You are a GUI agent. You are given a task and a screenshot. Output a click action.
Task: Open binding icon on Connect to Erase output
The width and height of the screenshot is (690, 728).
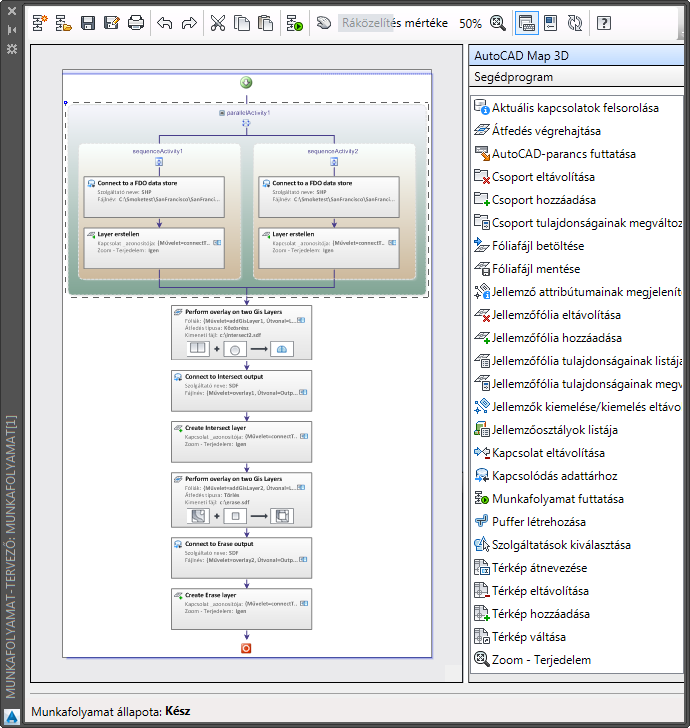303,559
